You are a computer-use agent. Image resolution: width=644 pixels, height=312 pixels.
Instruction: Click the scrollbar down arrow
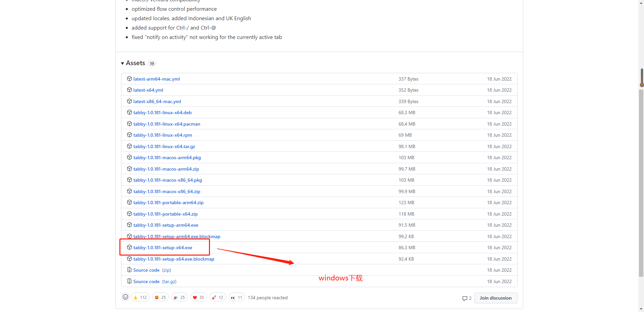coord(641,309)
